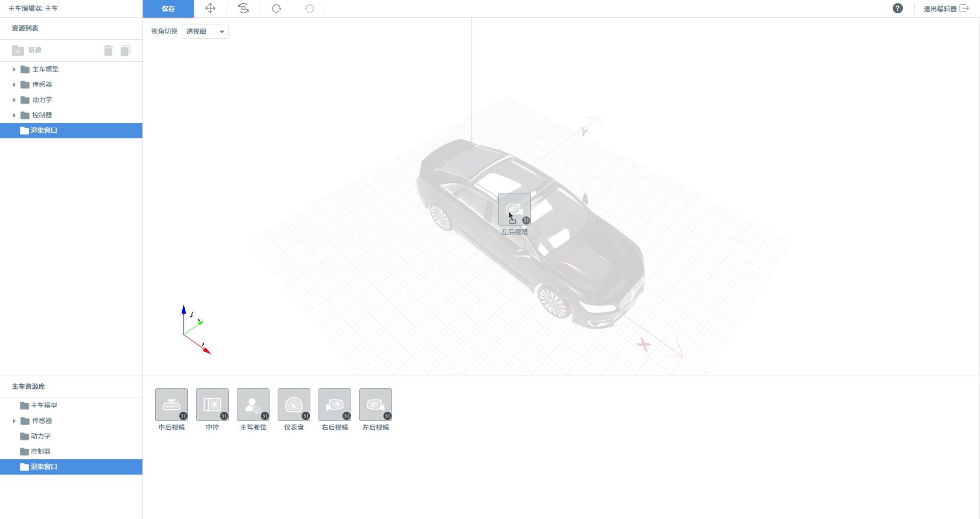The height and width of the screenshot is (519, 980).
Task: Open the help question mark icon
Action: pos(898,8)
